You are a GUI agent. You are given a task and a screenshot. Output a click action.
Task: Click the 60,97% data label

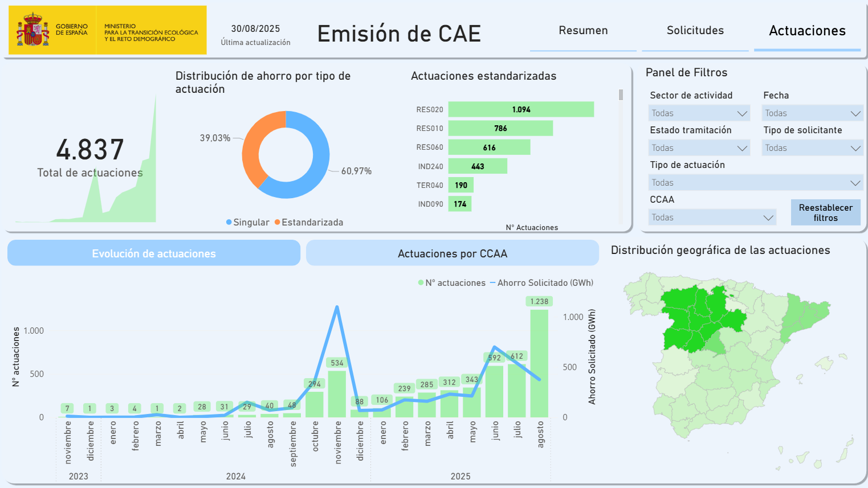click(356, 171)
